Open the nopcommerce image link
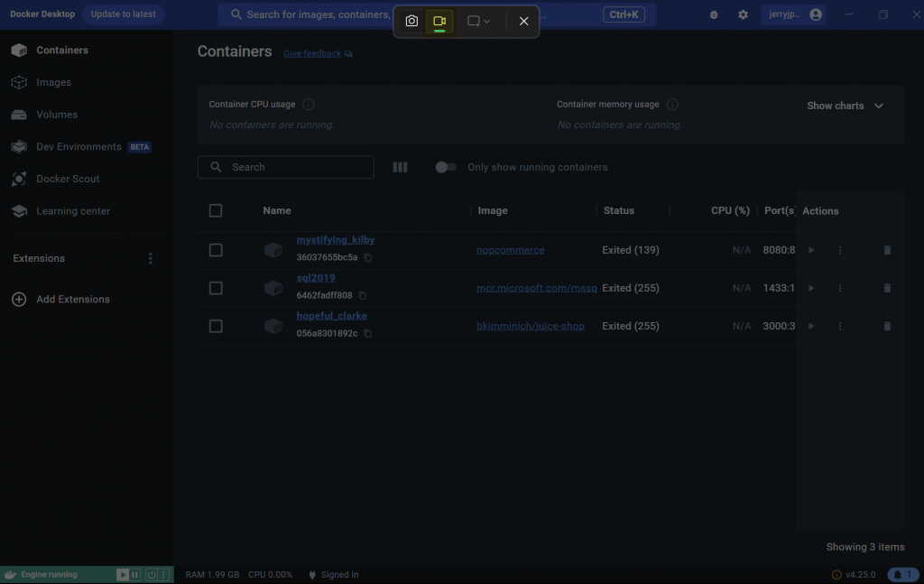This screenshot has width=924, height=584. click(511, 250)
